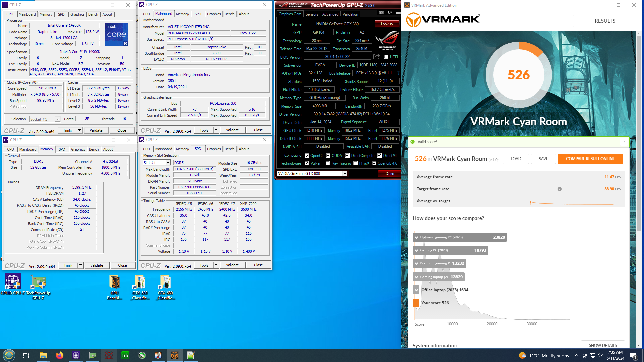Image resolution: width=644 pixels, height=362 pixels.
Task: Open the Advanced tab in GPU-Z
Action: [330, 14]
